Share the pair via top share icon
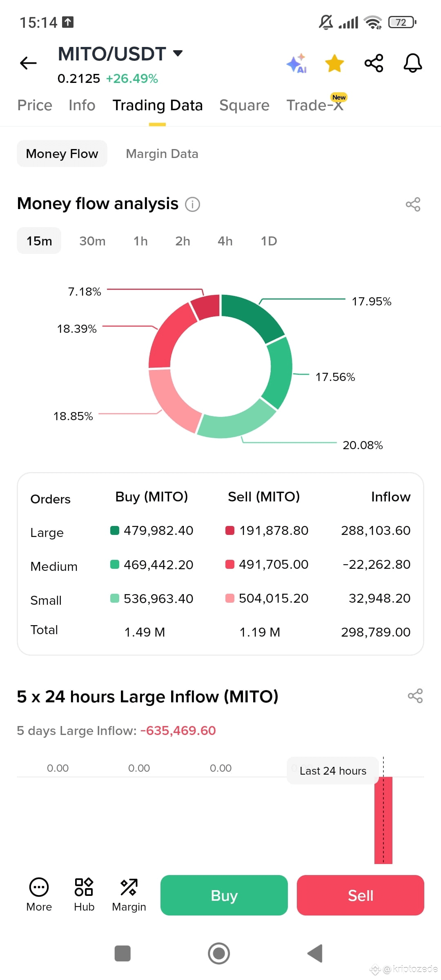 point(374,63)
